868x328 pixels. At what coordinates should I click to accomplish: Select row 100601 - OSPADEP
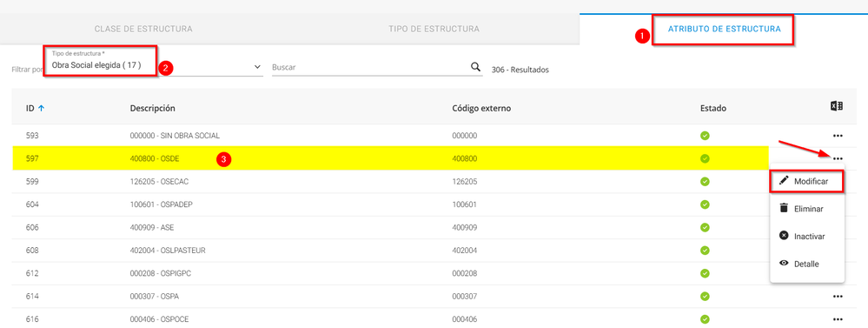[434, 204]
